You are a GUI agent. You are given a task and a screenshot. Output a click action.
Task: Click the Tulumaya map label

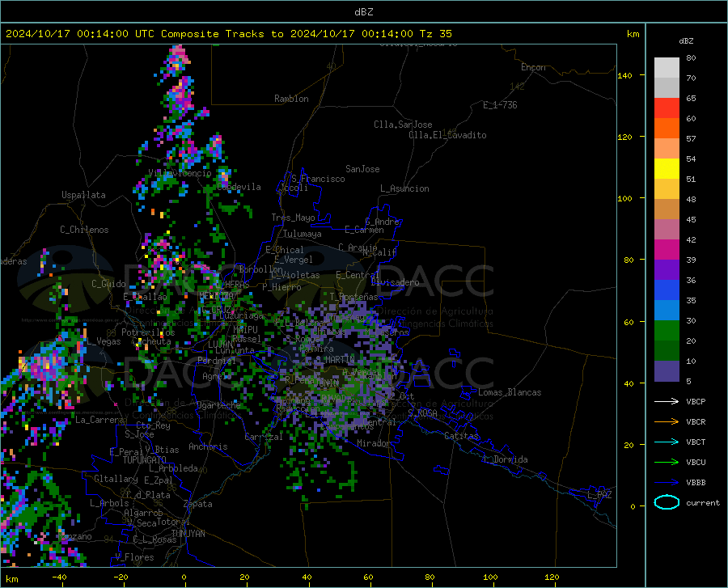(x=303, y=234)
